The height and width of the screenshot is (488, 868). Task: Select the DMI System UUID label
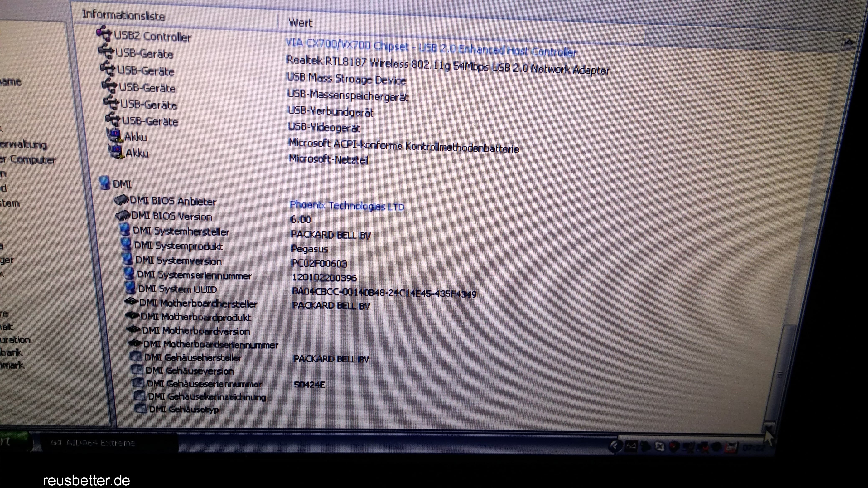(178, 289)
